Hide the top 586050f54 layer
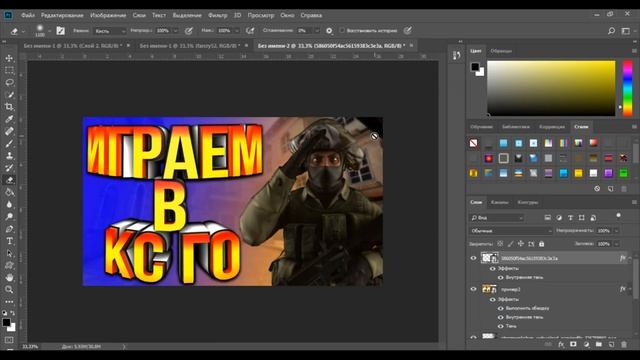 pos(473,258)
